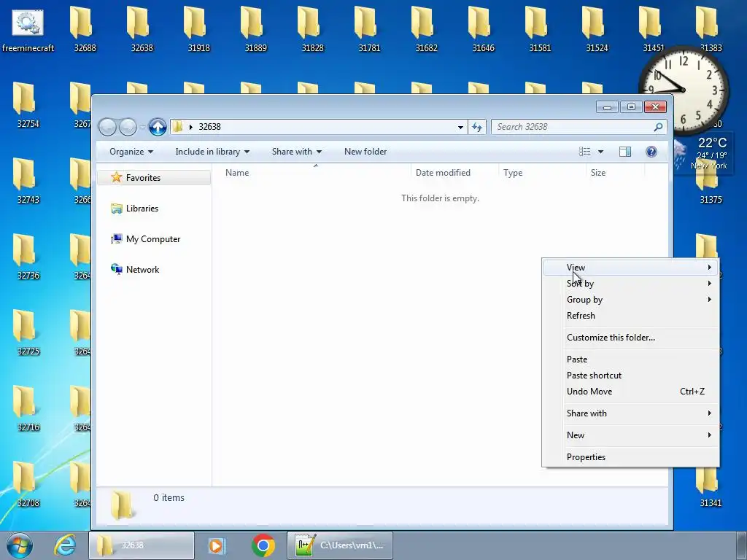
Task: Sort by the Type column header
Action: point(542,172)
